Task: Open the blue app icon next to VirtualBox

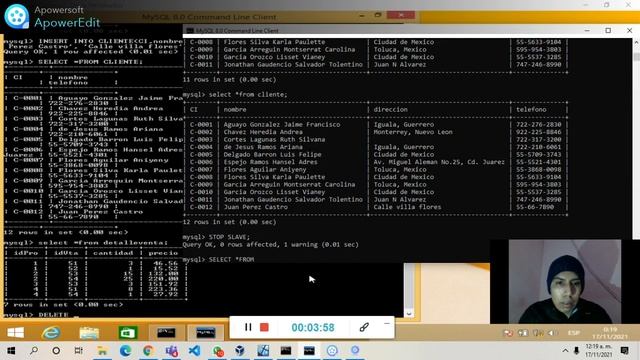Action: coord(263,351)
